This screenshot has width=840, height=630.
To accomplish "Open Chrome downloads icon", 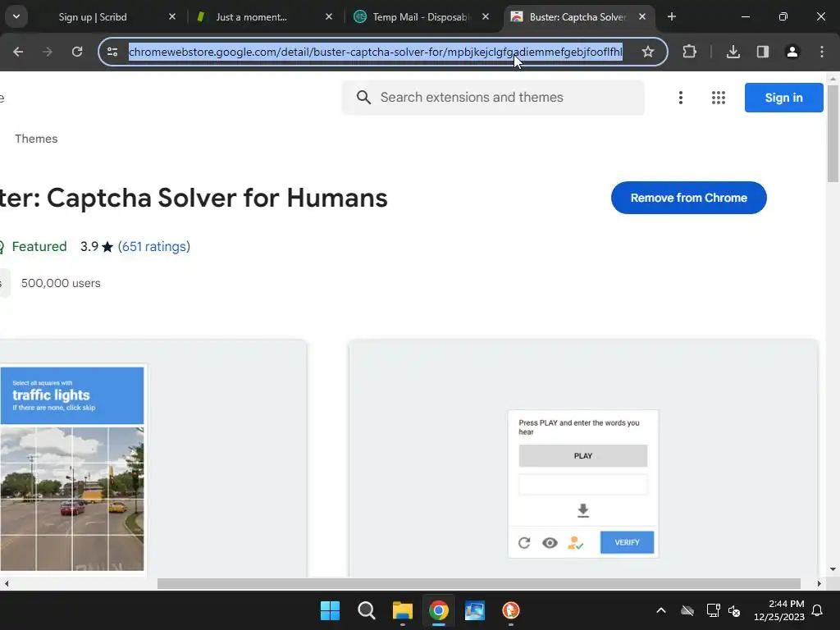I will 733,52.
